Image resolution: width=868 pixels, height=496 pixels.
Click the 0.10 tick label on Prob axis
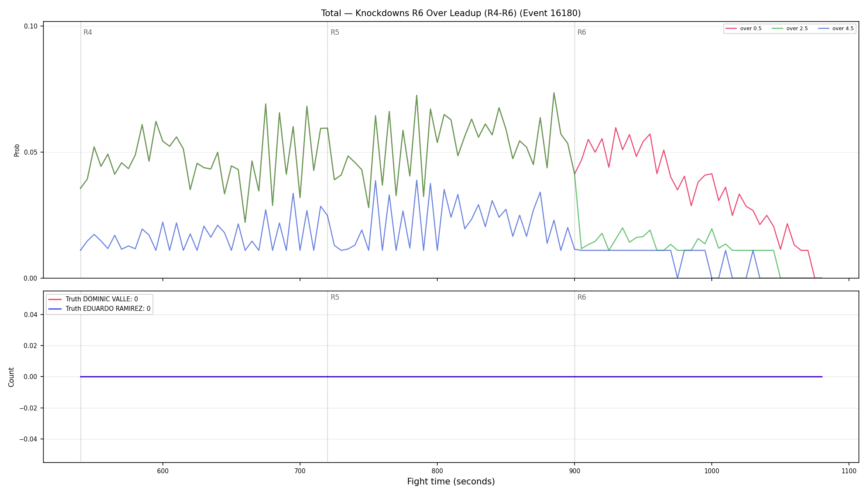pyautogui.click(x=31, y=26)
